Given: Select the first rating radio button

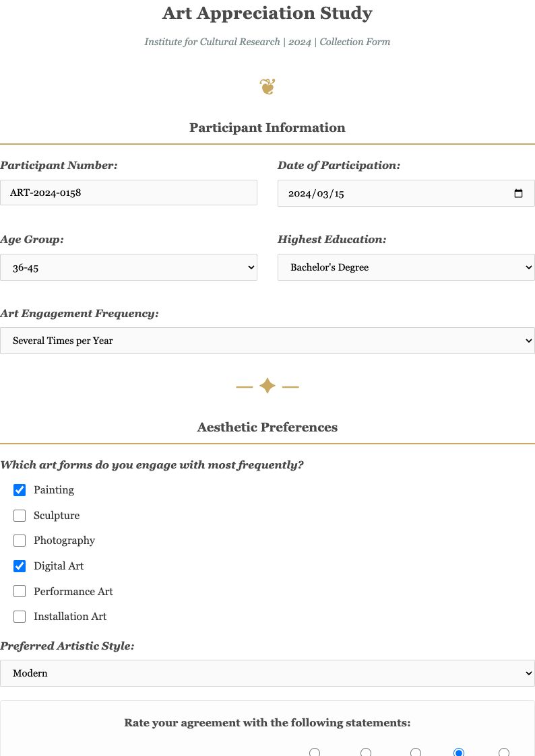Looking at the screenshot, I should click(x=315, y=753).
